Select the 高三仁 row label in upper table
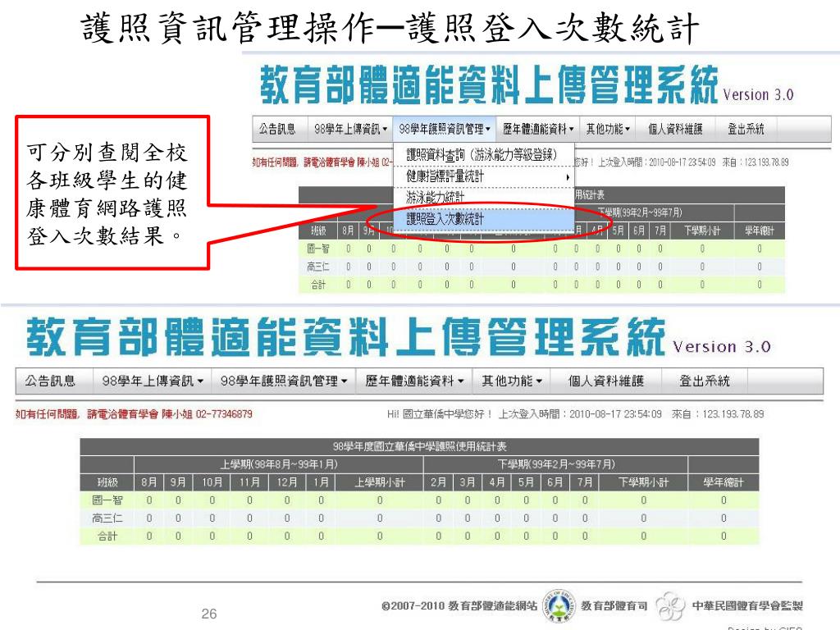Image resolution: width=840 pixels, height=630 pixels. 318,267
